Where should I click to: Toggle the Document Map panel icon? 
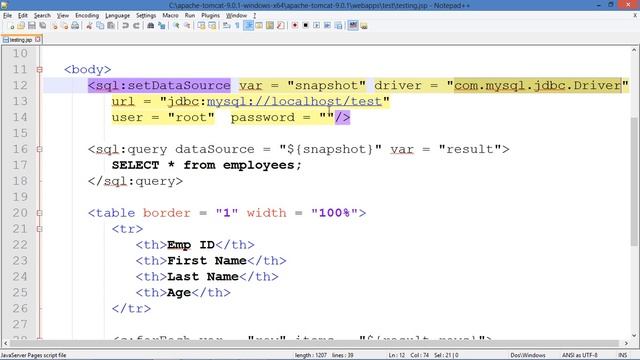(270, 26)
